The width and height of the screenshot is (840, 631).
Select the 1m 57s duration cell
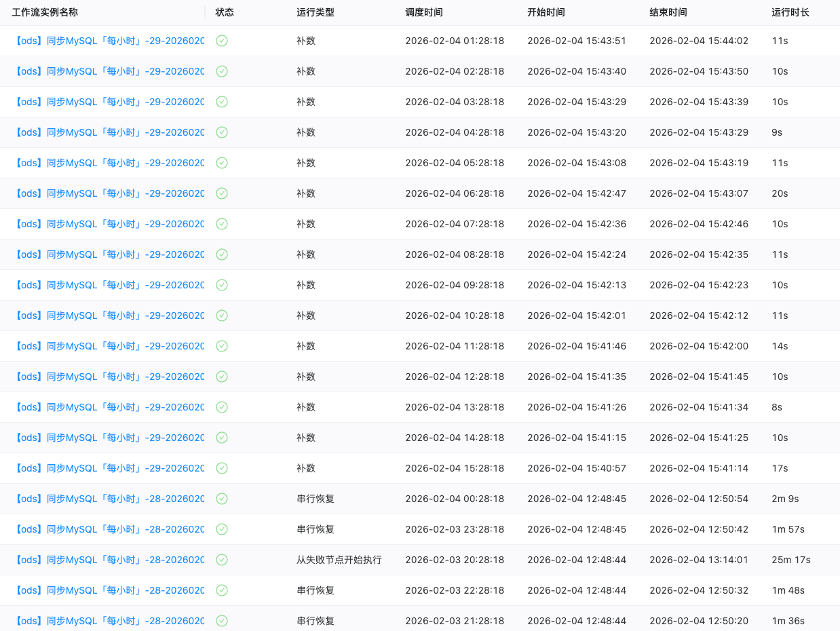788,529
